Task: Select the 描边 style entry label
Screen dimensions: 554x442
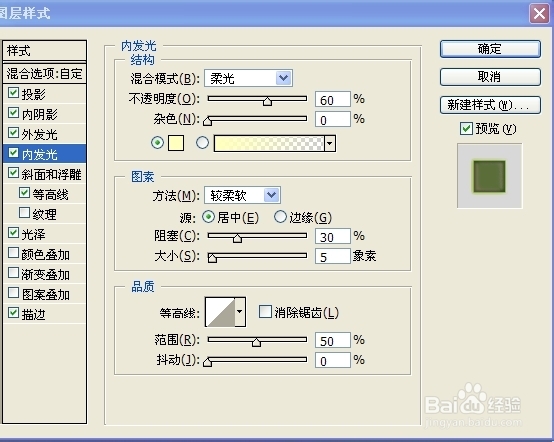Action: [34, 314]
